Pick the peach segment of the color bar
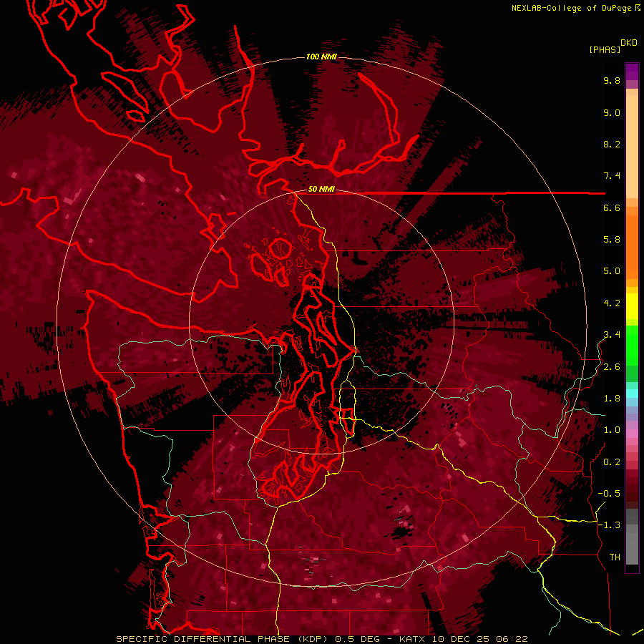Screen dimensions: 644x644 point(632,146)
